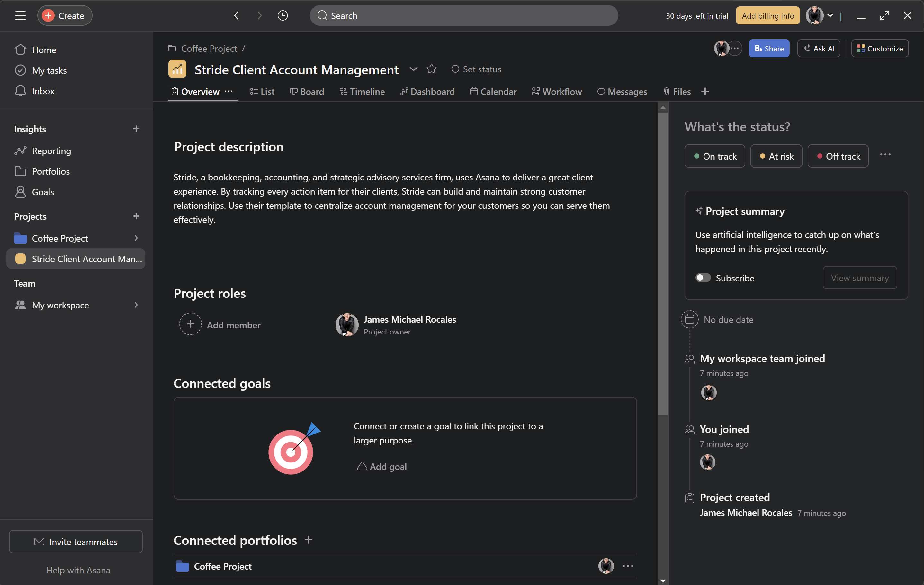
Task: Click into the Search field
Action: 463,16
